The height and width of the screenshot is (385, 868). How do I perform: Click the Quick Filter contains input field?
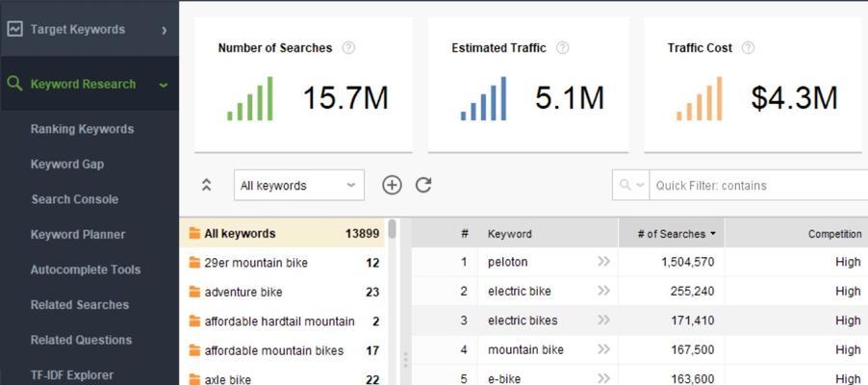758,185
